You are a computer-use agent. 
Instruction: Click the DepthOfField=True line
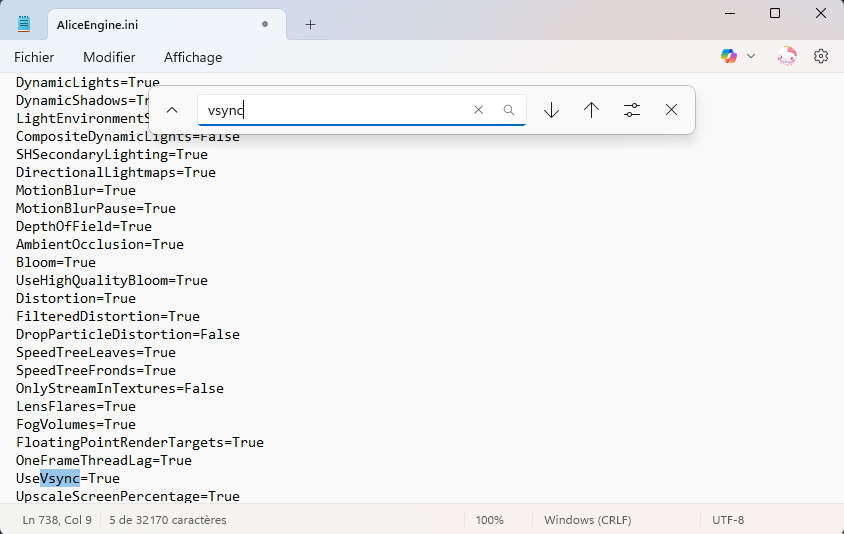click(84, 226)
